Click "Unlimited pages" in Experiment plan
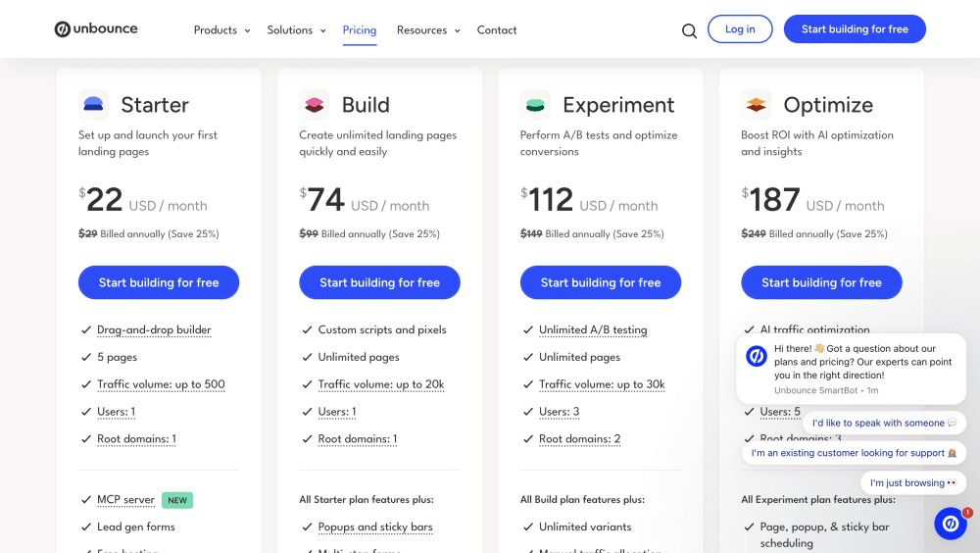The height and width of the screenshot is (553, 980). coord(579,357)
